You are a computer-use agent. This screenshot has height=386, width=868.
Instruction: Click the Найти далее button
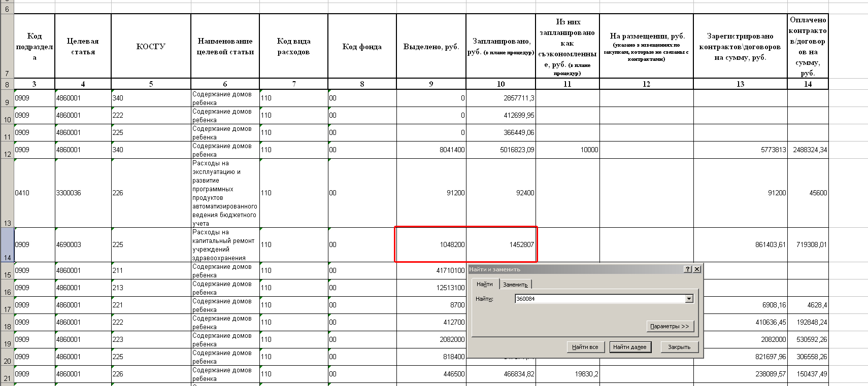click(x=630, y=347)
